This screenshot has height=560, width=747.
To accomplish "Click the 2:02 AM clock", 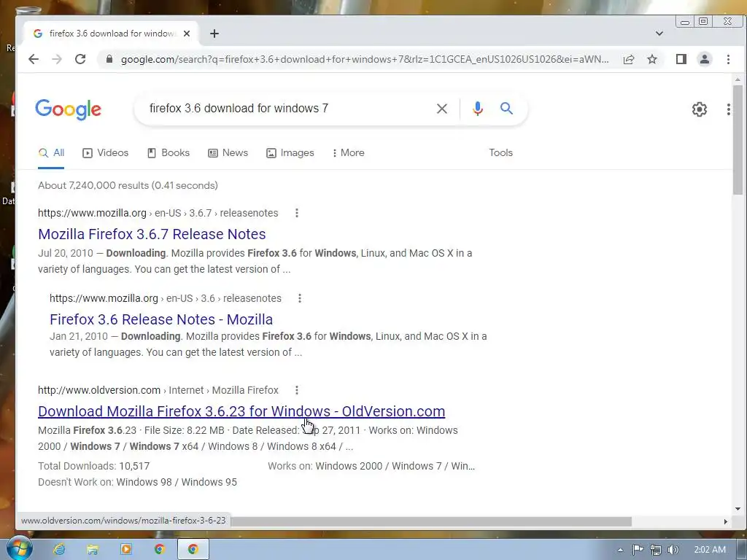I will click(710, 550).
